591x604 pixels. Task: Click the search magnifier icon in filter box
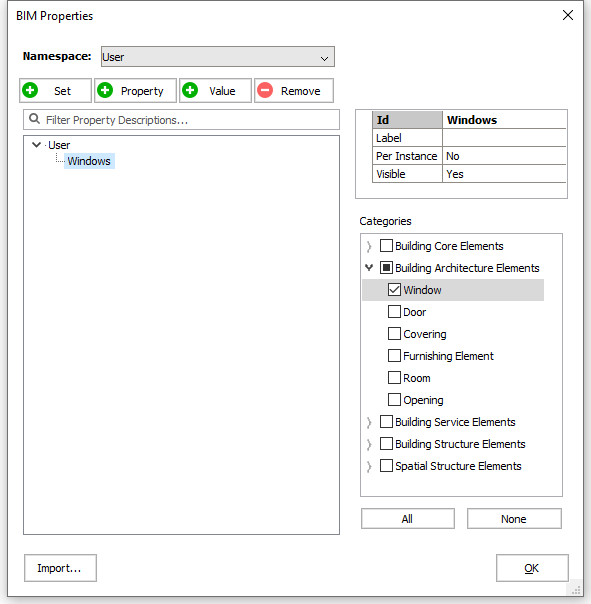(x=35, y=119)
